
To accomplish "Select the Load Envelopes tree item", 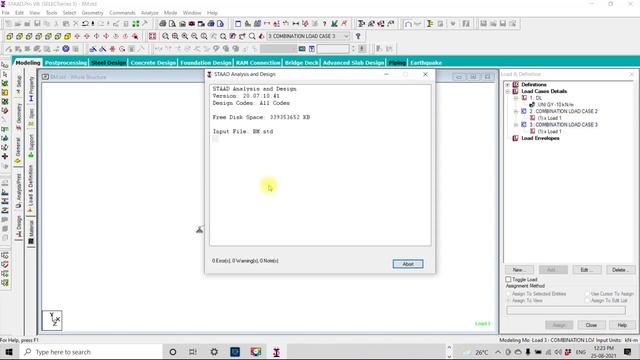I will (540, 138).
